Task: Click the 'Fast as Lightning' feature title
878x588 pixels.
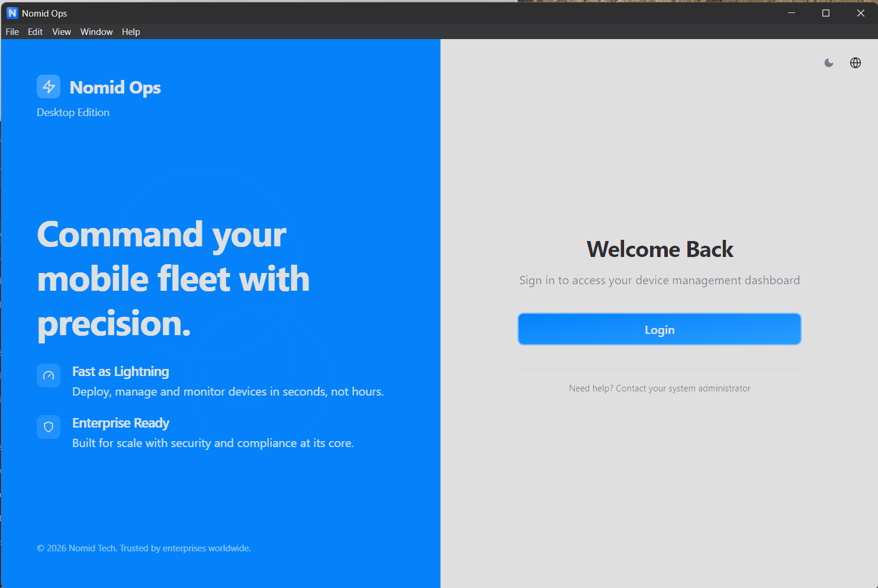Action: (121, 372)
